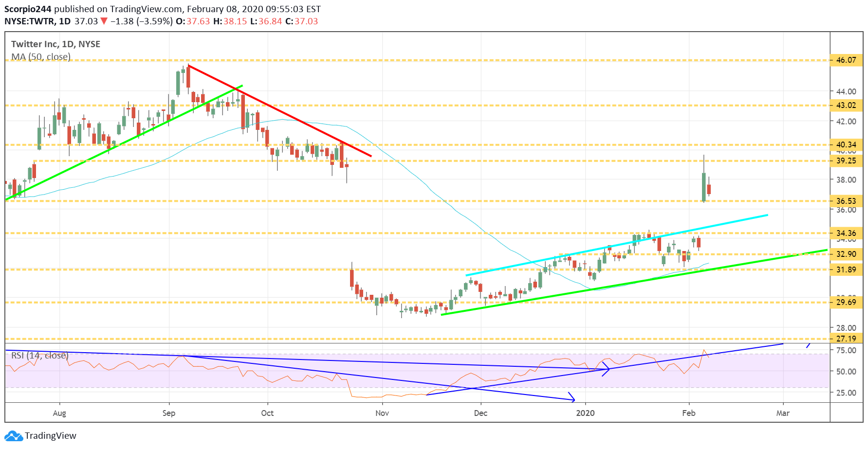Click the latest red February candlestick
Image resolution: width=868 pixels, height=449 pixels.
point(709,189)
